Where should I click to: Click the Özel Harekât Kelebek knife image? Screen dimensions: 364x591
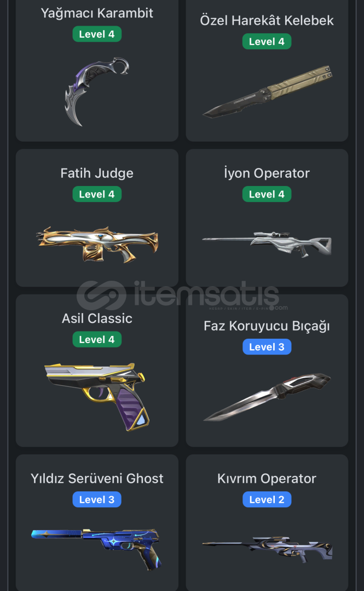coord(267,91)
